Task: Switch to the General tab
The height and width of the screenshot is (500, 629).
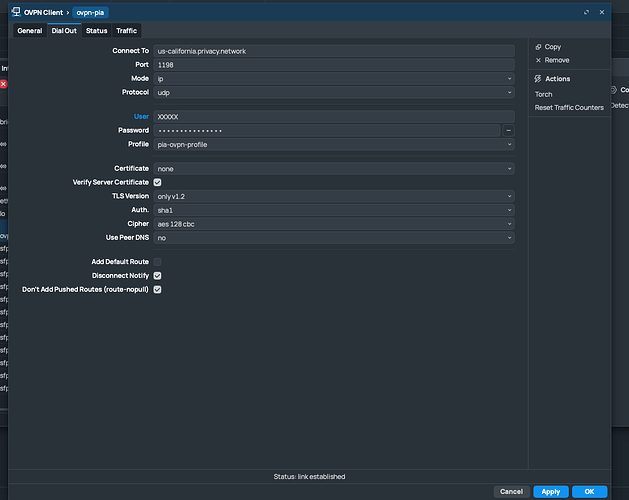Action: pyautogui.click(x=29, y=31)
